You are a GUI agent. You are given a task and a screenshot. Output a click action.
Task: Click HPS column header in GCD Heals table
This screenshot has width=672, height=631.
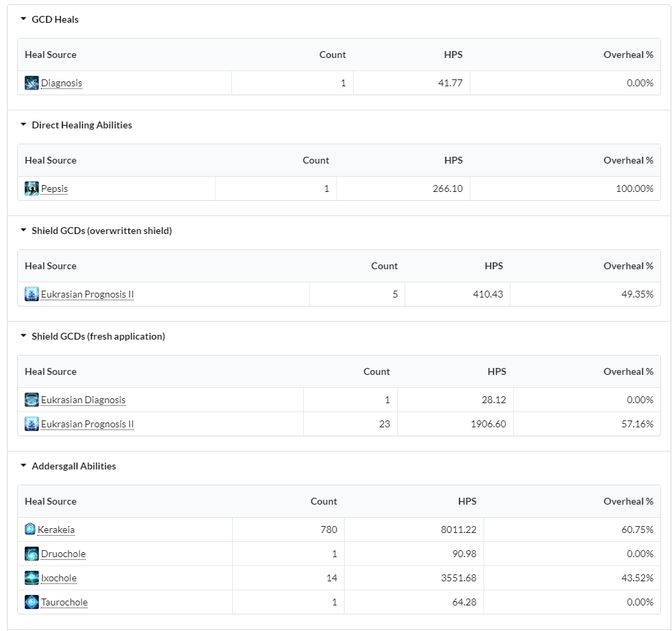tap(453, 55)
